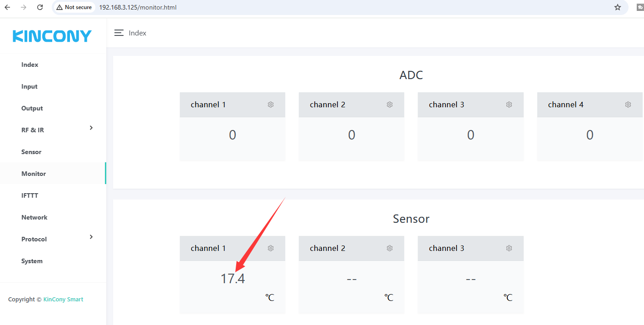644x325 pixels.
Task: Select IFTTT in the sidebar
Action: coord(30,196)
